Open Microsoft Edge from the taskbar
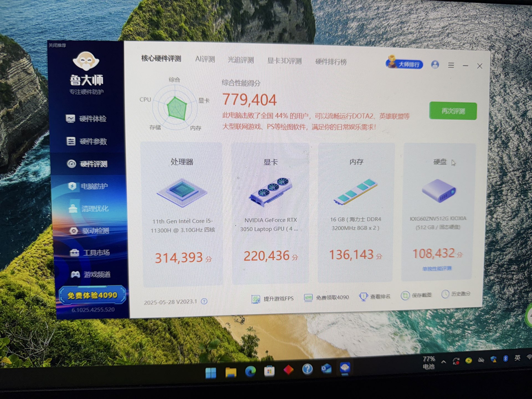 (x=250, y=371)
